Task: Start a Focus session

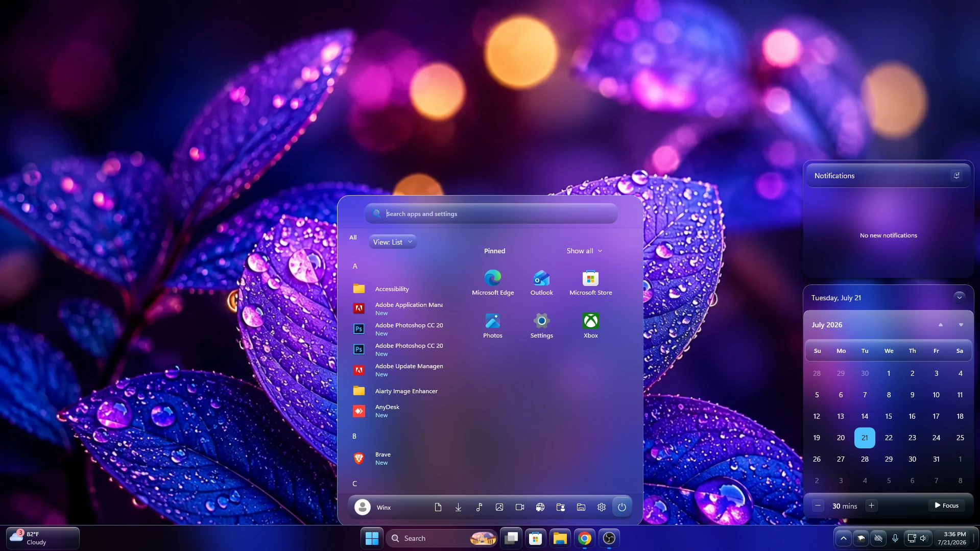Action: [947, 506]
